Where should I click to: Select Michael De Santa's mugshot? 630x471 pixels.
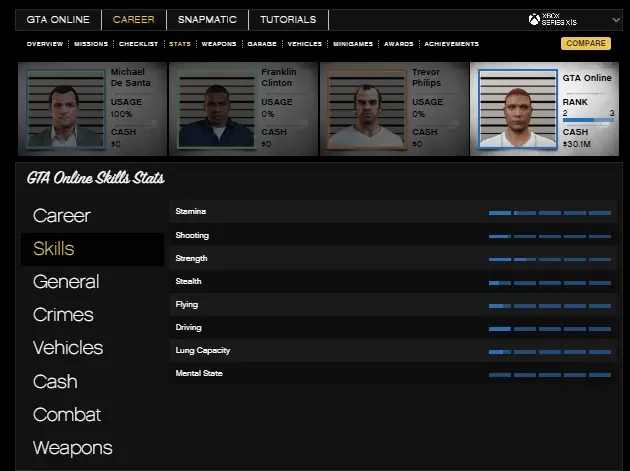[66, 109]
